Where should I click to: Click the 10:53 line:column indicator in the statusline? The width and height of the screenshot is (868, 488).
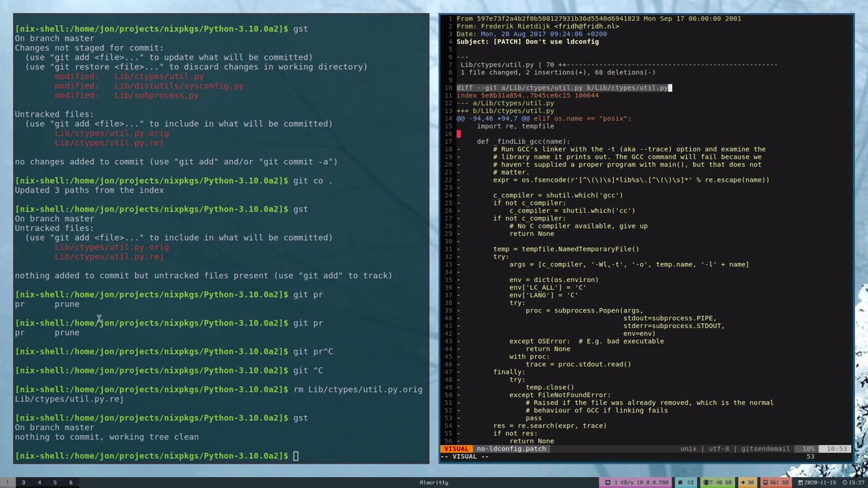[x=836, y=449]
